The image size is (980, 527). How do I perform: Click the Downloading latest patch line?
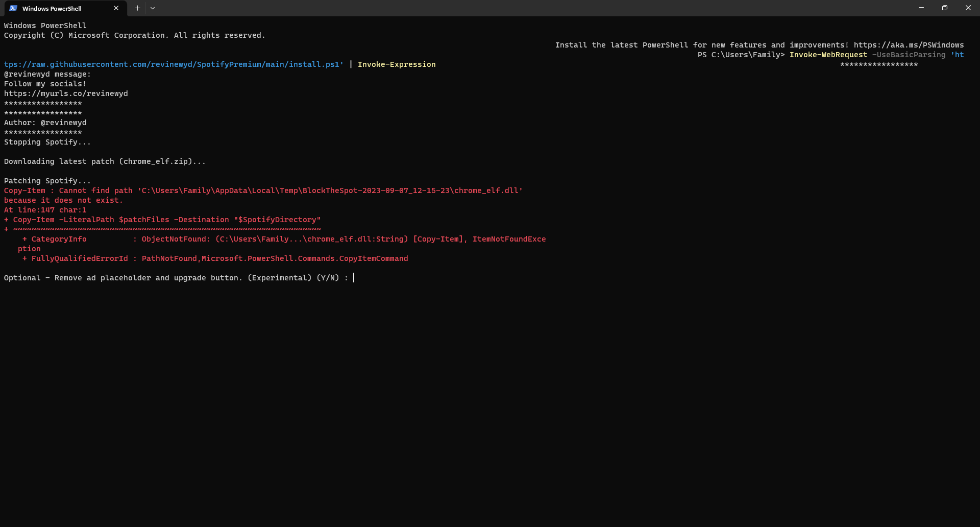(105, 161)
